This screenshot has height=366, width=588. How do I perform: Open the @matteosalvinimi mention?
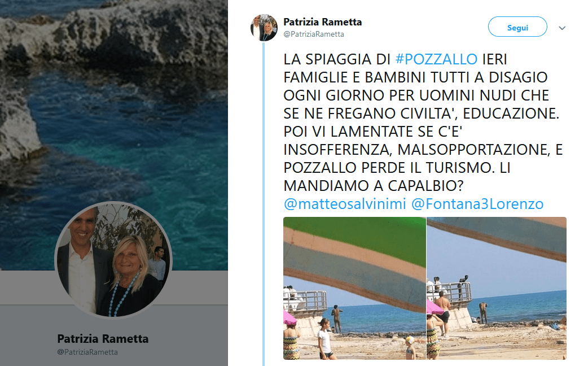click(x=345, y=204)
